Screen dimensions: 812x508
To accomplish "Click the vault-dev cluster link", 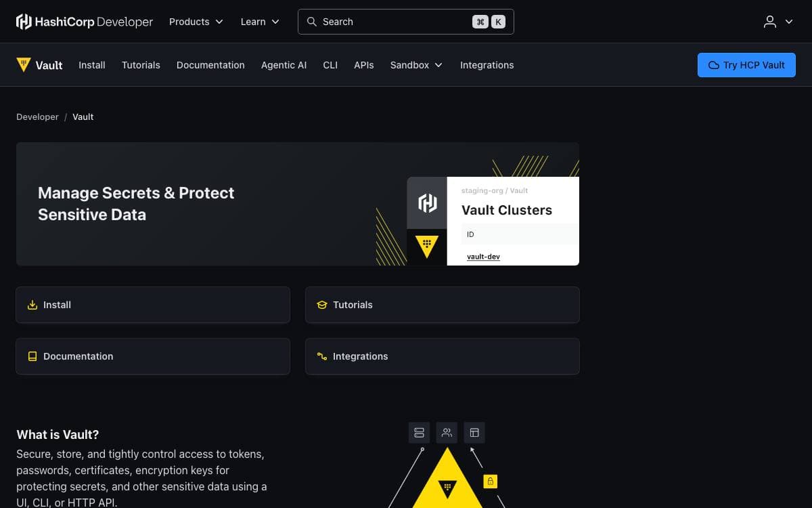I will (x=483, y=257).
